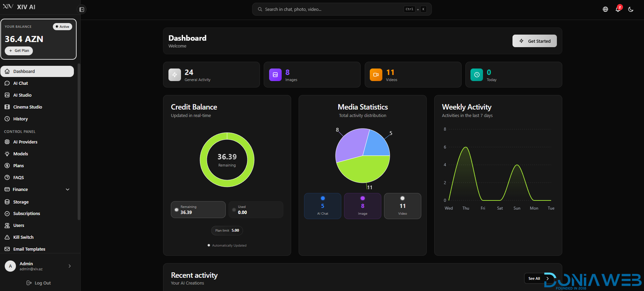Screen dimensions: 644x291
Task: Click the teal Today clock icon
Action: tap(477, 75)
